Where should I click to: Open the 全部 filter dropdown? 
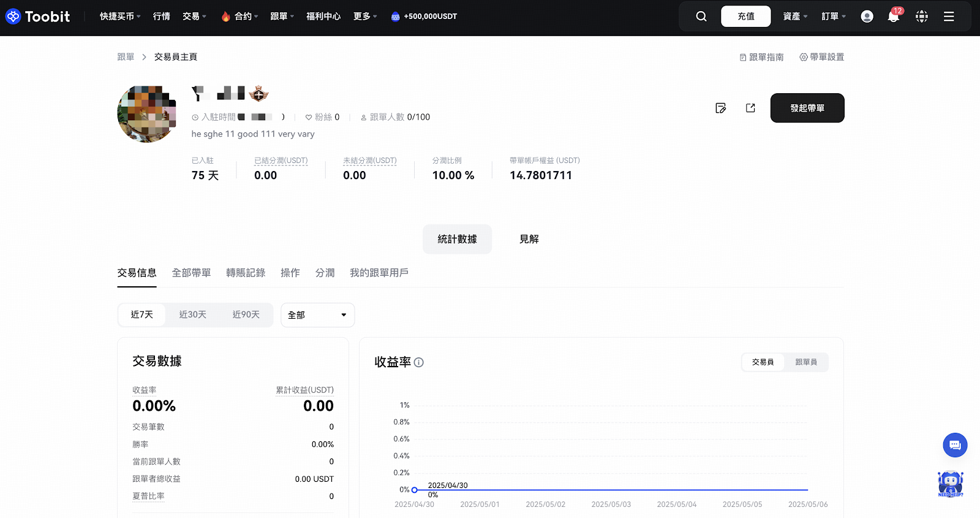317,315
